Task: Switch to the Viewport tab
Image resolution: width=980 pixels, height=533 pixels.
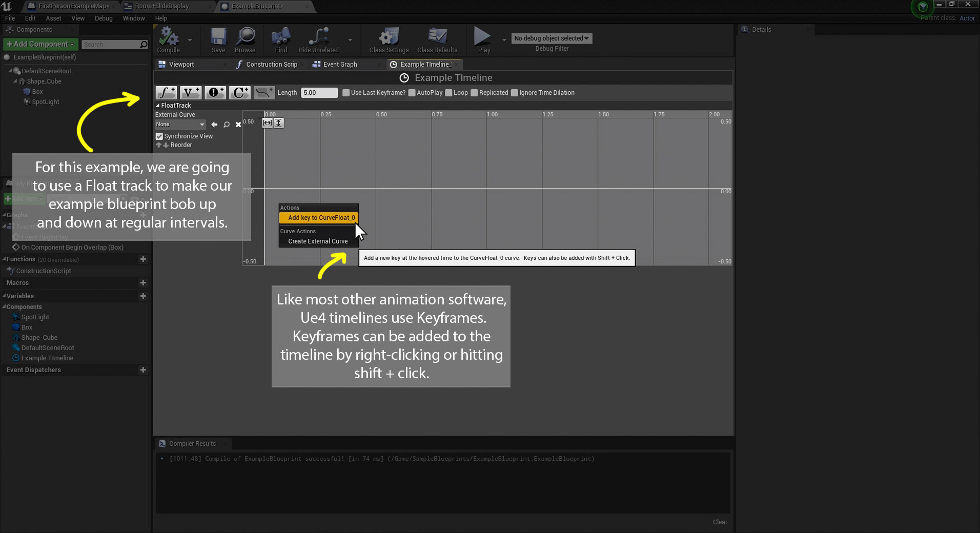Action: tap(181, 65)
